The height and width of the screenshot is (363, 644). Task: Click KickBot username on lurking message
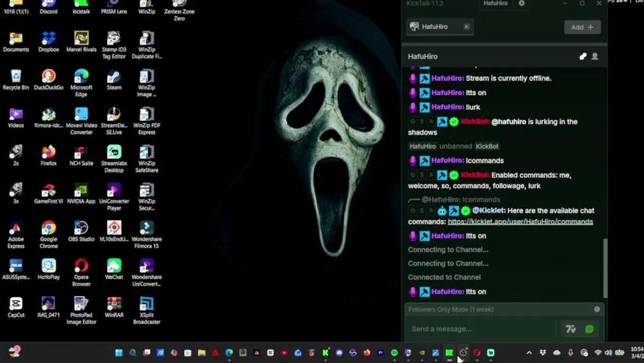[x=475, y=122]
